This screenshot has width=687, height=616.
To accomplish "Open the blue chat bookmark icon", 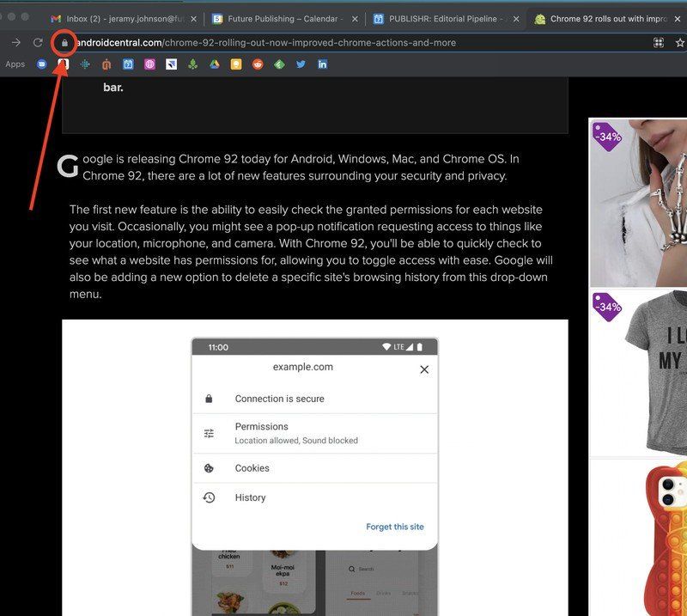I will (x=41, y=64).
